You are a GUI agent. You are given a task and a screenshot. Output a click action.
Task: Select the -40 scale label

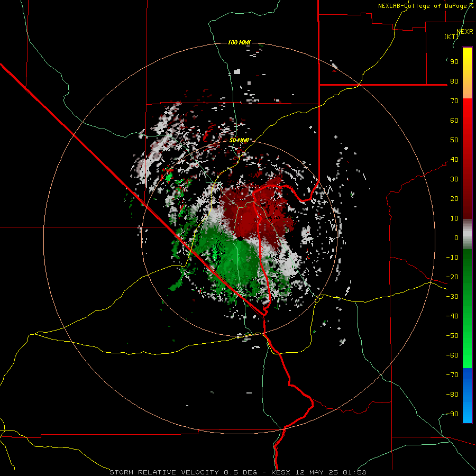pos(452,316)
